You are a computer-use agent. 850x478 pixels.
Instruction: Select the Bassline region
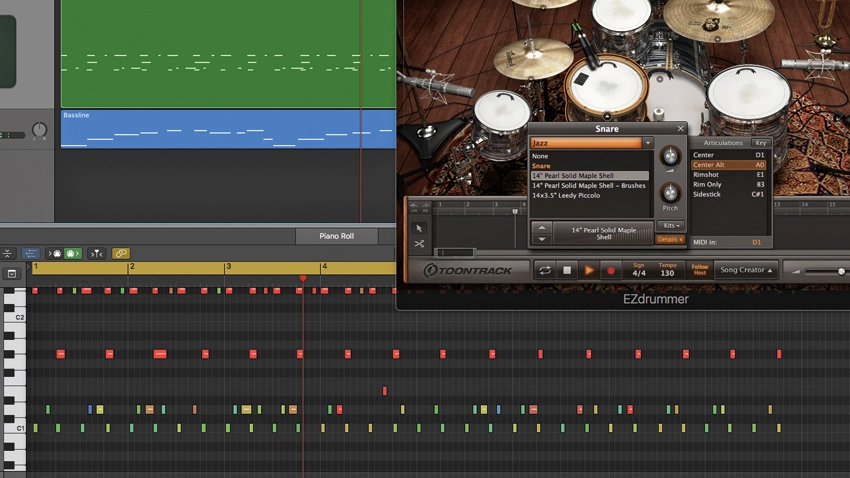click(228, 129)
